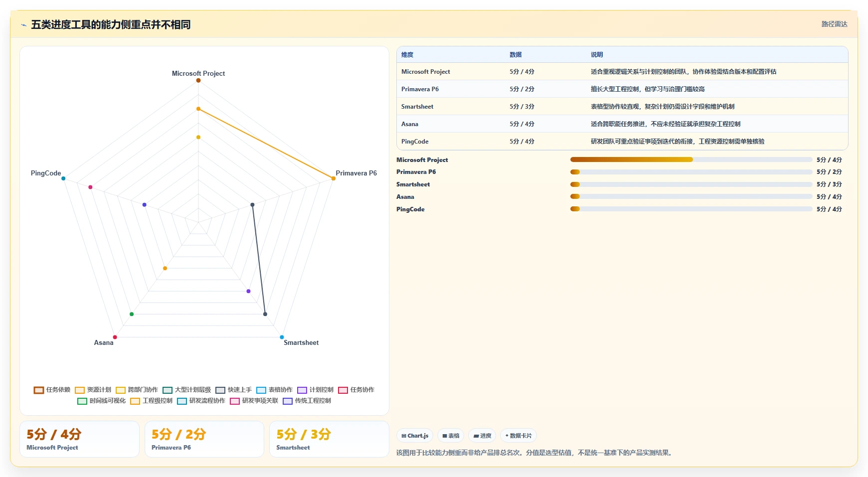Click the red data point at the Asana vertex
Viewport: 868px width, 477px height.
point(115,337)
